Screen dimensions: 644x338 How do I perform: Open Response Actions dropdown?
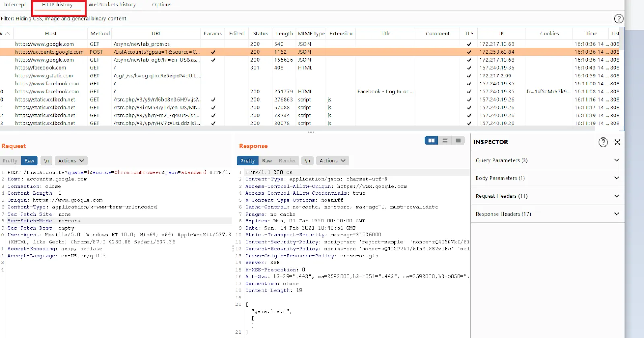332,161
